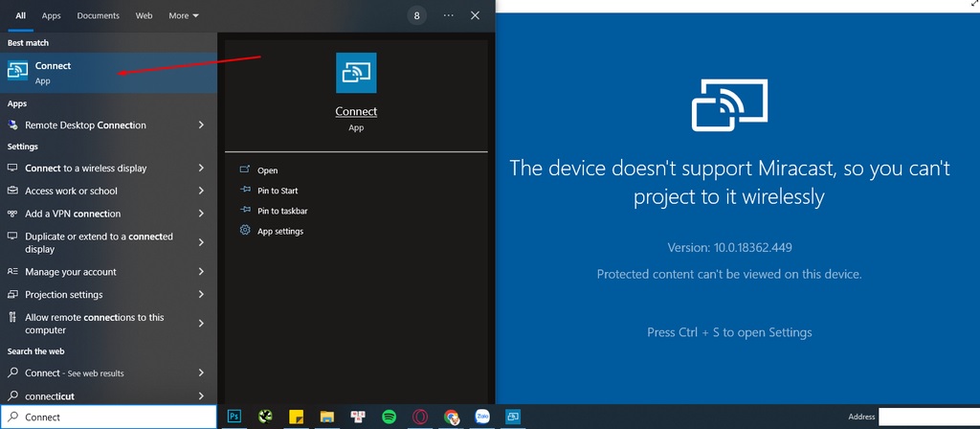
Task: Select Pin to taskbar option
Action: point(281,211)
